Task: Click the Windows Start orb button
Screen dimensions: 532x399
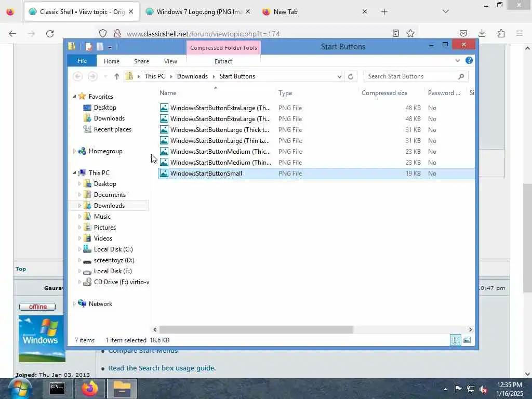Action: (20, 388)
